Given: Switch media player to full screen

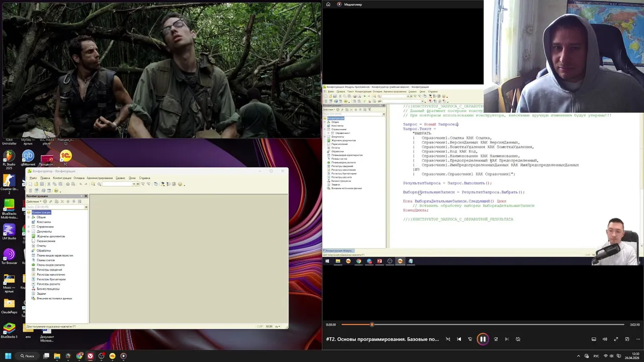Looking at the screenshot, I should click(616, 339).
